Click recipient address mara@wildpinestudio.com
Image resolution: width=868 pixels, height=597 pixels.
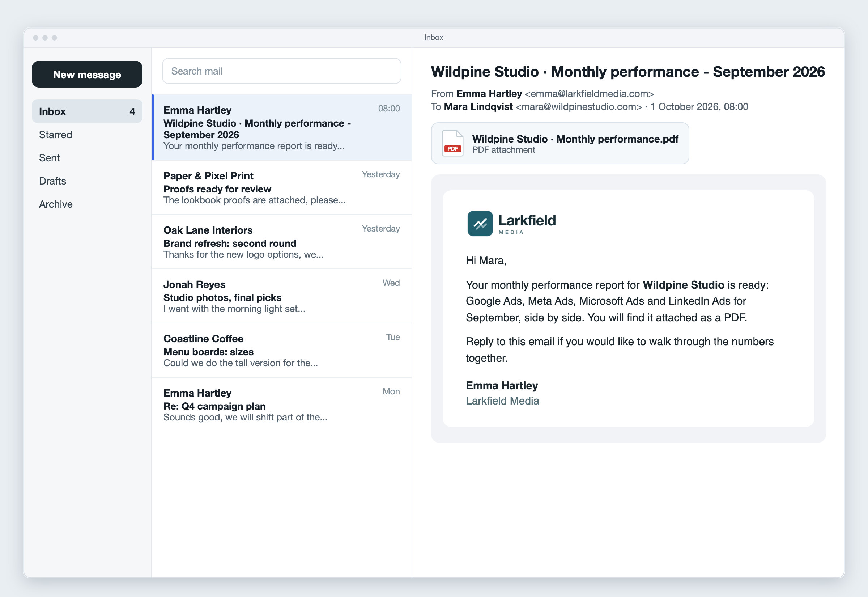click(579, 107)
